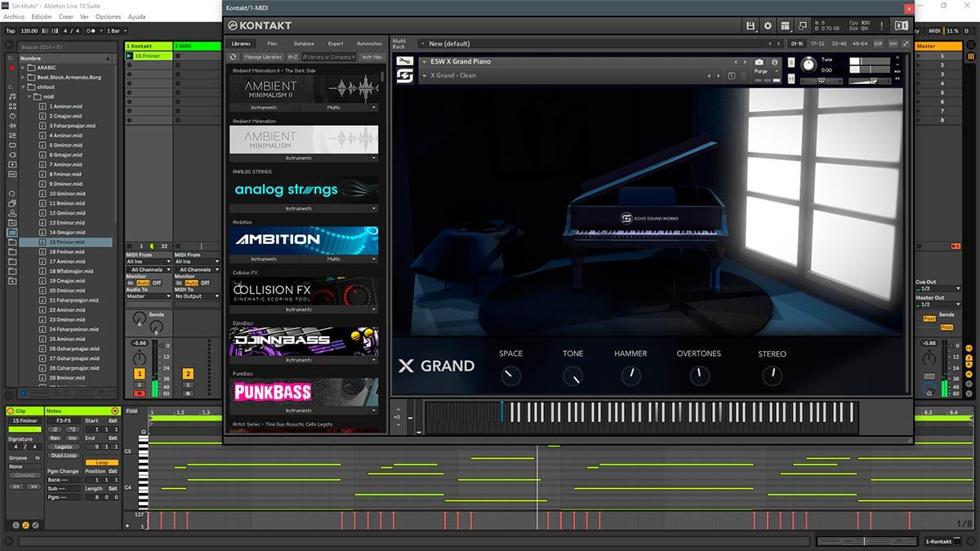This screenshot has height=551, width=980.
Task: Switch to the Files tab
Action: [272, 43]
